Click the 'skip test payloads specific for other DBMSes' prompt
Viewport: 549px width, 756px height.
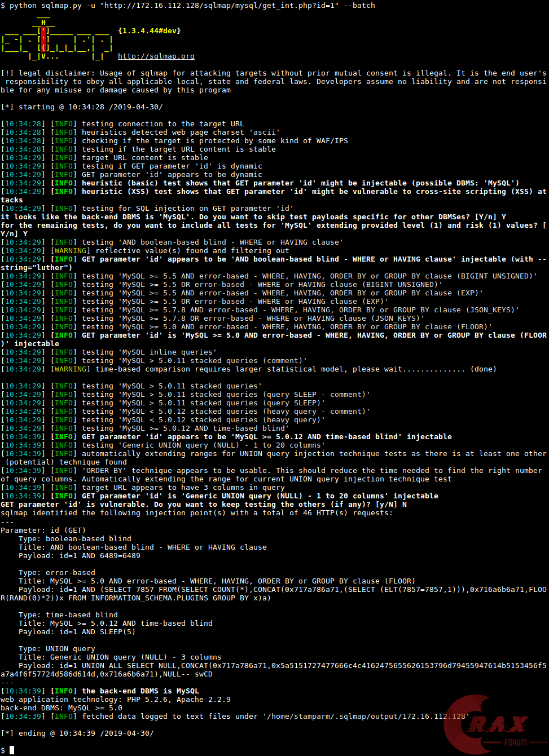253,217
